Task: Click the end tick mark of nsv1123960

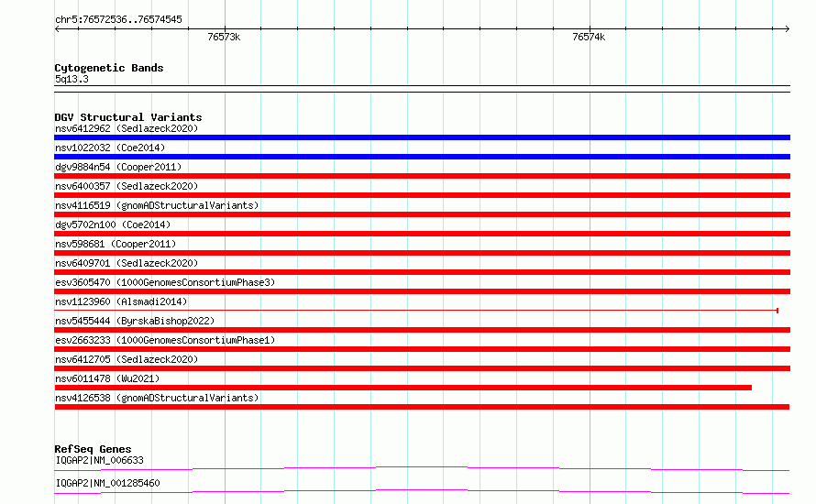Action: (777, 311)
